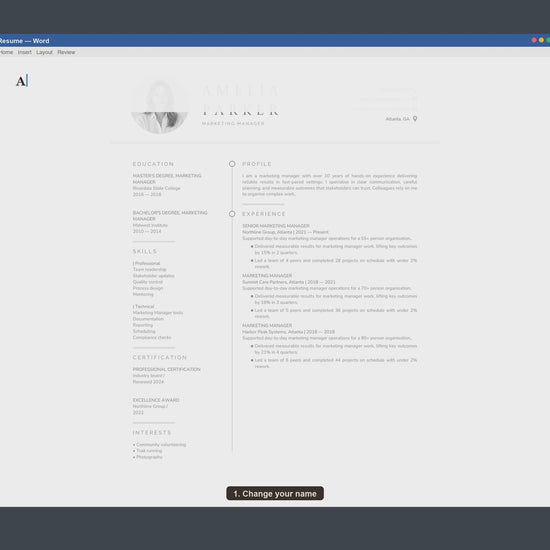The width and height of the screenshot is (550, 550).
Task: Click the location pin icon beside Atlanta, GA
Action: pos(415,119)
